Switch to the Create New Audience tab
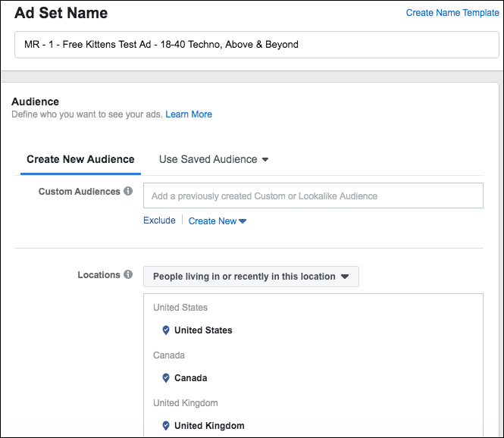The width and height of the screenshot is (504, 438). pyautogui.click(x=80, y=159)
